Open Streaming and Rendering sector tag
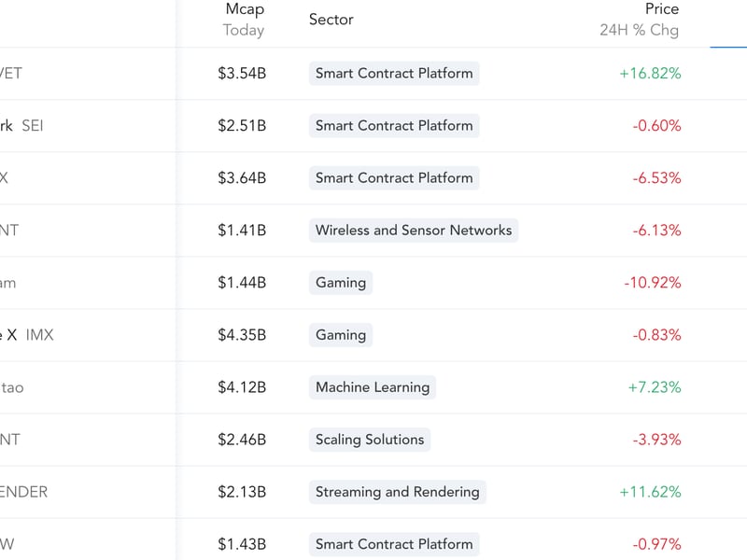Image resolution: width=747 pixels, height=560 pixels. click(x=398, y=492)
